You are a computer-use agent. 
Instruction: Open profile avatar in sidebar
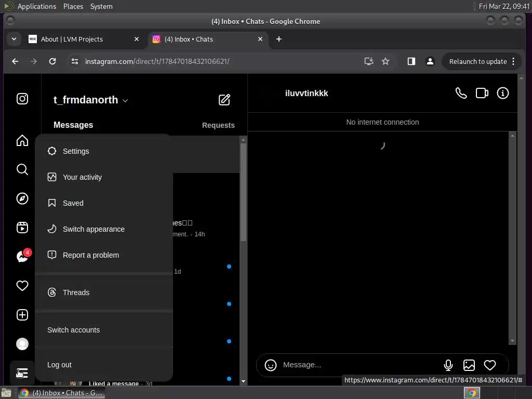[x=22, y=344]
